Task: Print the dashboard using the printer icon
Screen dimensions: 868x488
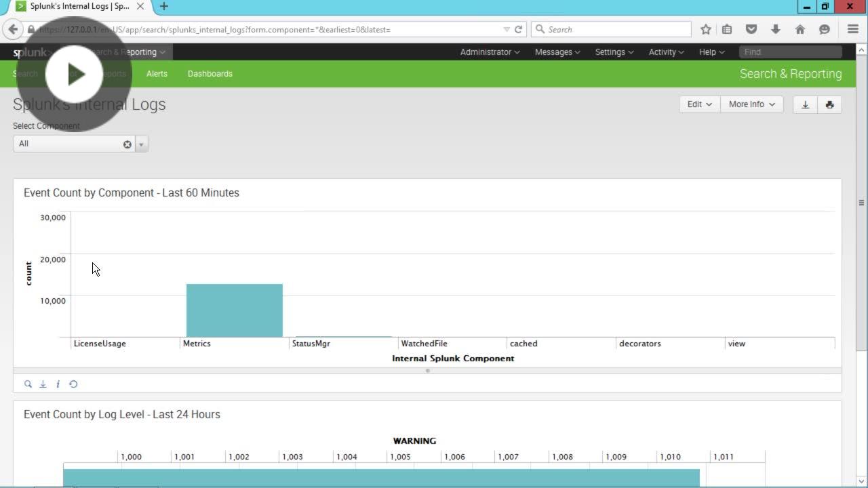Action: pyautogui.click(x=829, y=104)
